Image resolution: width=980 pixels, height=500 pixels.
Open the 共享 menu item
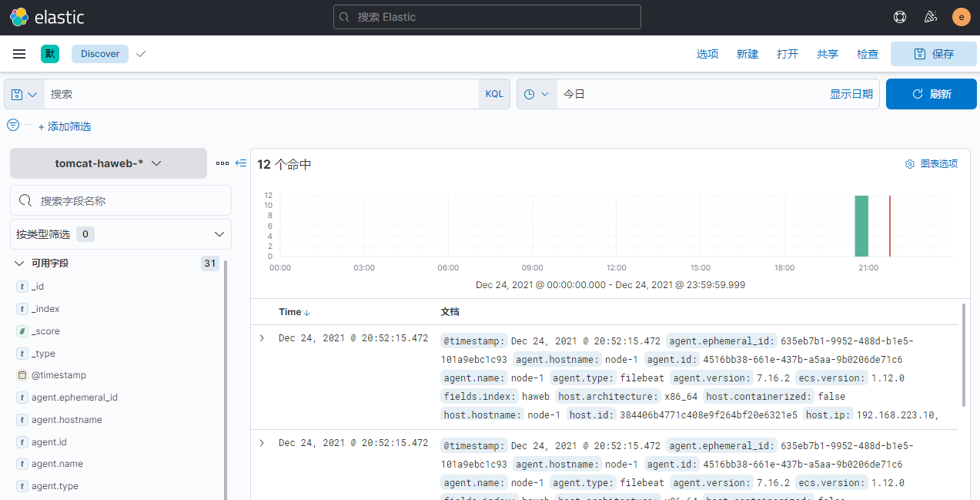click(827, 53)
